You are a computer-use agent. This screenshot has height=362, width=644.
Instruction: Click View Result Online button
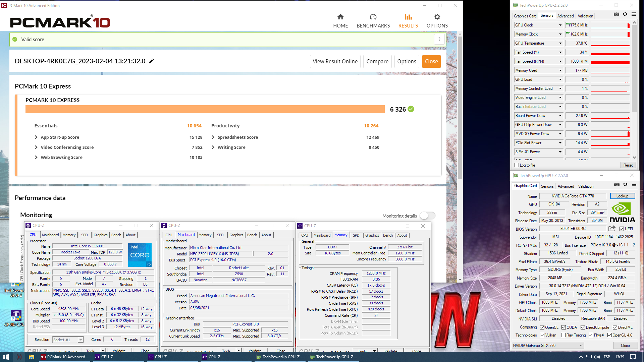tap(335, 61)
